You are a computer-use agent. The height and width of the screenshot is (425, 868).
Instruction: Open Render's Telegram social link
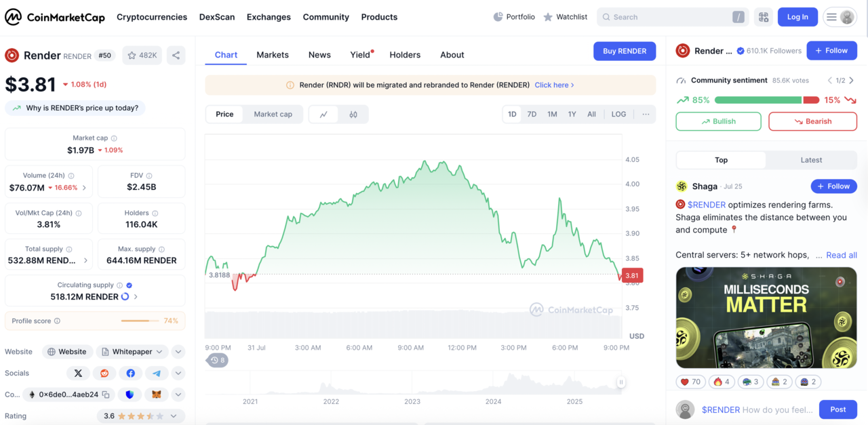pyautogui.click(x=157, y=373)
